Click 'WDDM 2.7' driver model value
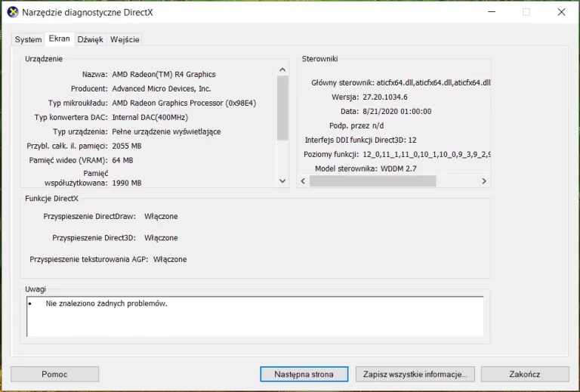The width and height of the screenshot is (580, 392). pos(399,168)
